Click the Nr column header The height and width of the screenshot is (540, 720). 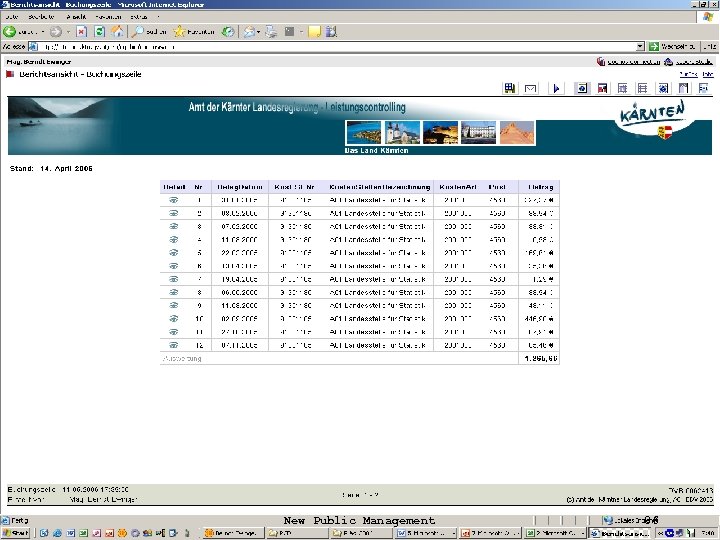(x=198, y=187)
